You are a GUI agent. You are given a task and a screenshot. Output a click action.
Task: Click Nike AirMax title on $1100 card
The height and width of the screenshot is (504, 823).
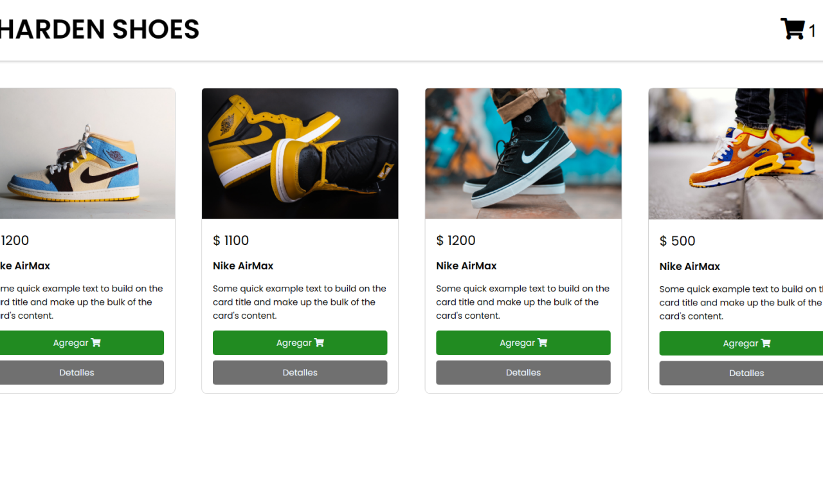pos(243,265)
